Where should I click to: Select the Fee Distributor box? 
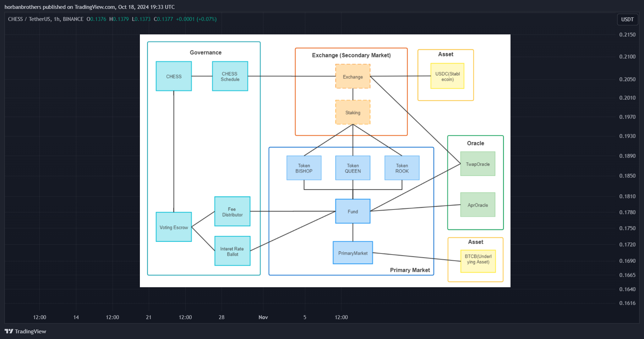tap(232, 211)
